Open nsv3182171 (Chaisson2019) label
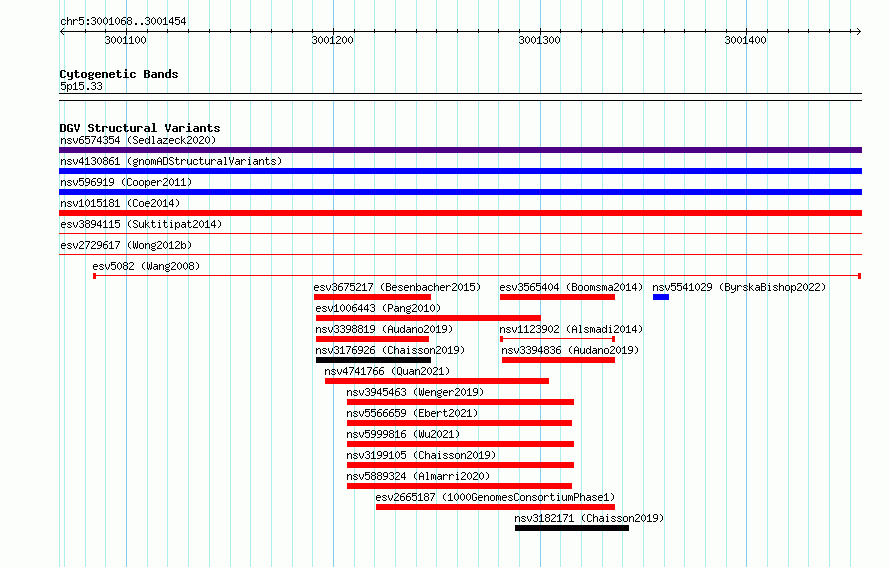The height and width of the screenshot is (567, 890). pos(589,518)
